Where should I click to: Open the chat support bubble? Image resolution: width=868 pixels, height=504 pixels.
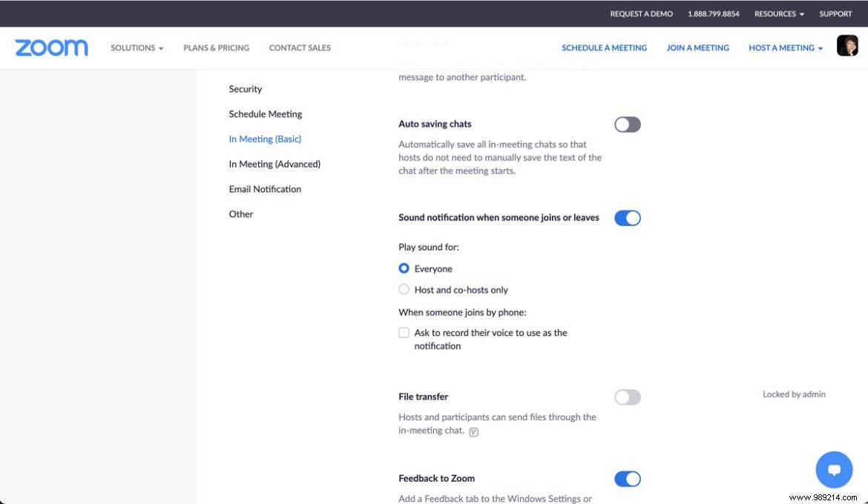(x=834, y=469)
